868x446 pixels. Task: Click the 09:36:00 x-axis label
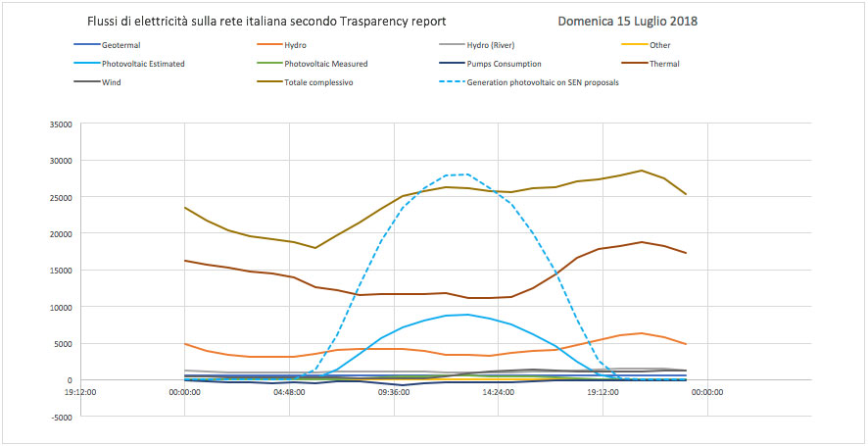click(394, 392)
